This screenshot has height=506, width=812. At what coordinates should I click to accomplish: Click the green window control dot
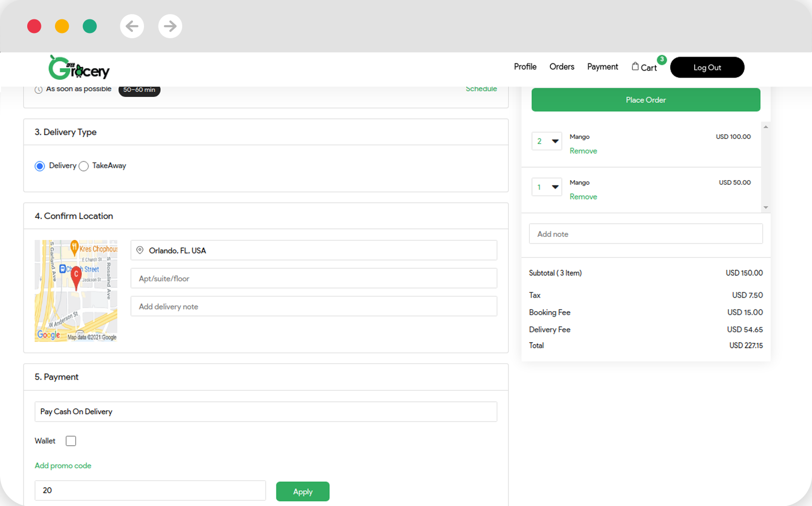tap(90, 26)
